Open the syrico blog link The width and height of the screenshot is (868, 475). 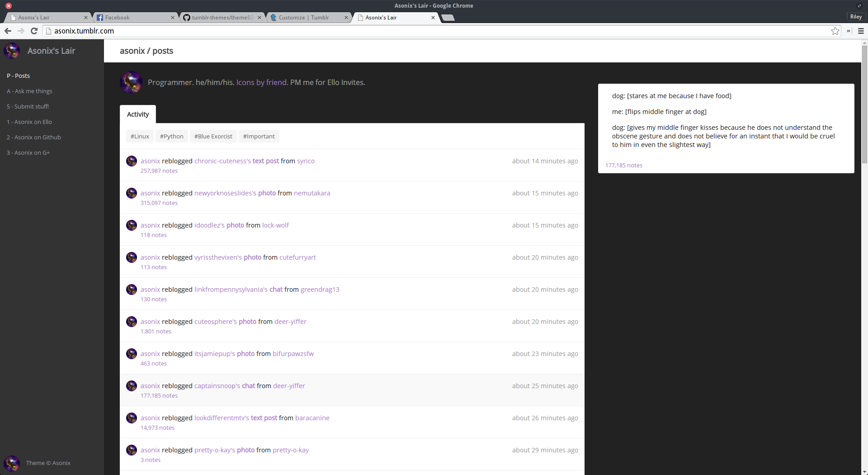pos(306,161)
